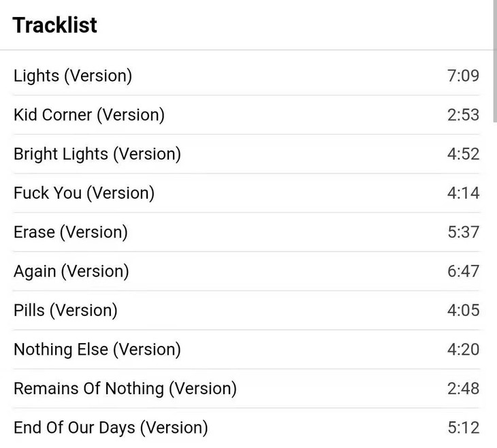Screen dimensions: 497x448
Task: Open Bright Lights (Version) track
Action: tap(97, 154)
